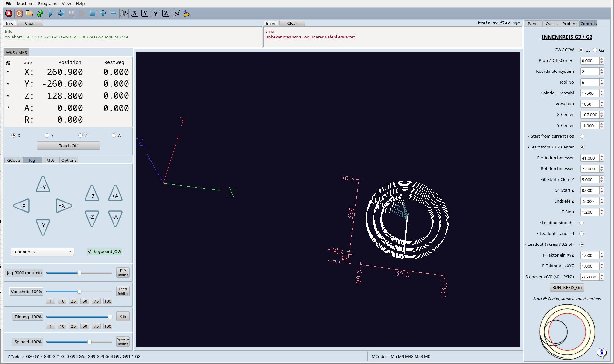This screenshot has height=364, width=614.
Task: Click the red emergency stop icon
Action: coord(9,13)
